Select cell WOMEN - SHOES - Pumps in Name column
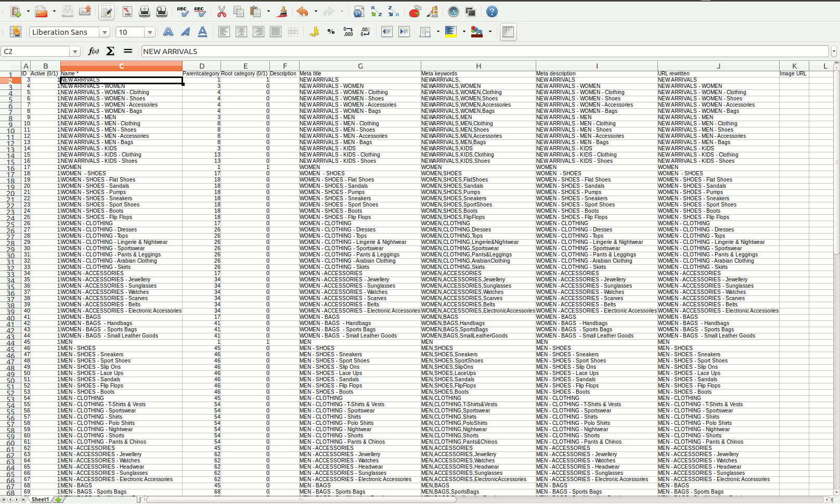 click(121, 192)
